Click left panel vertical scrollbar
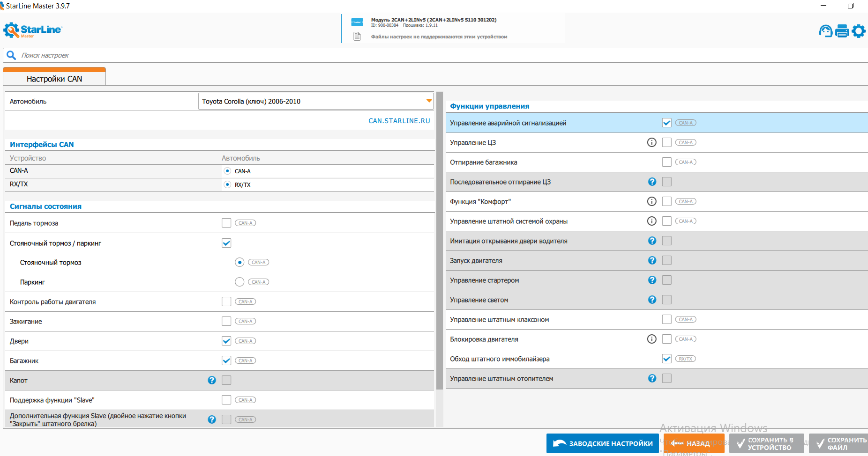This screenshot has height=456, width=868. point(440,241)
